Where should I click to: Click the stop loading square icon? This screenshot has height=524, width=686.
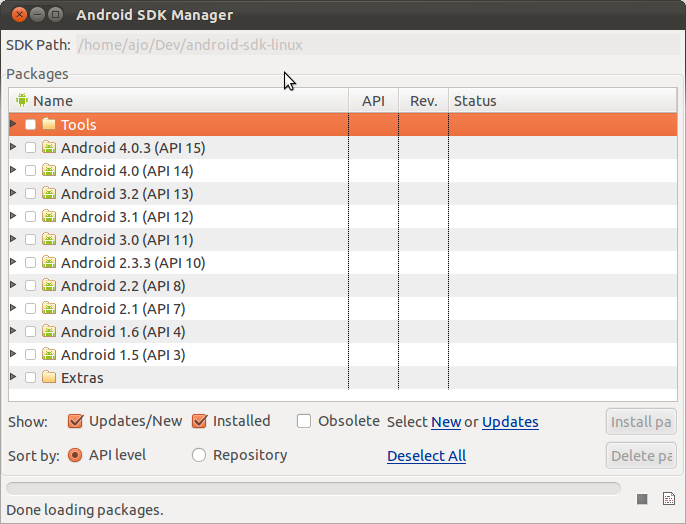(642, 499)
